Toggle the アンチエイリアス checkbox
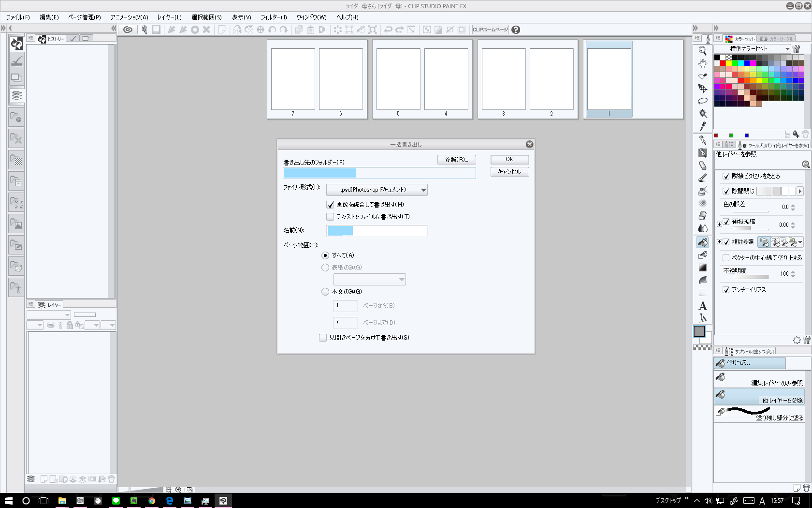 click(726, 290)
